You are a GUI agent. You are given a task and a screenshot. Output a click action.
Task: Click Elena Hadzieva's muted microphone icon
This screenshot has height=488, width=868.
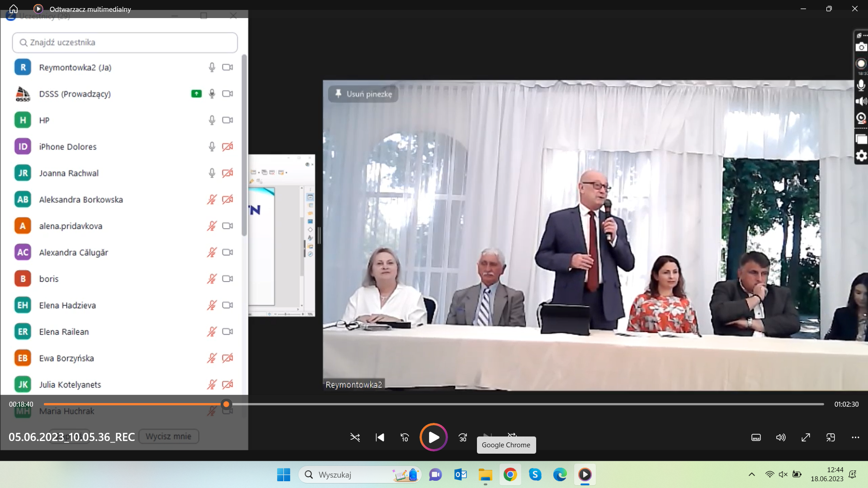tap(212, 305)
